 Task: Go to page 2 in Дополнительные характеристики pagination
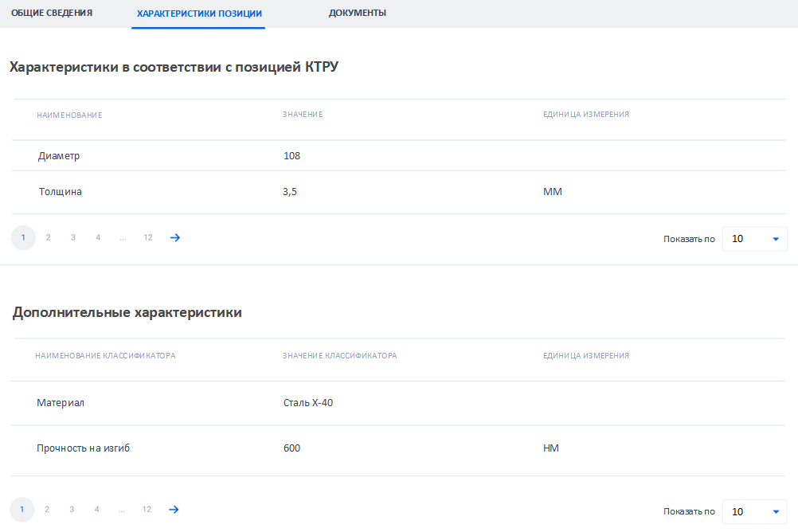(x=47, y=510)
